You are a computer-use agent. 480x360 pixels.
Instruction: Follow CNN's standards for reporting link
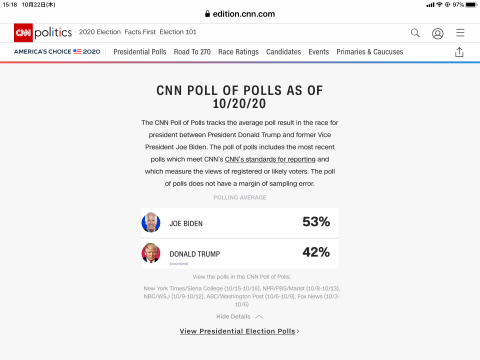[270, 159]
